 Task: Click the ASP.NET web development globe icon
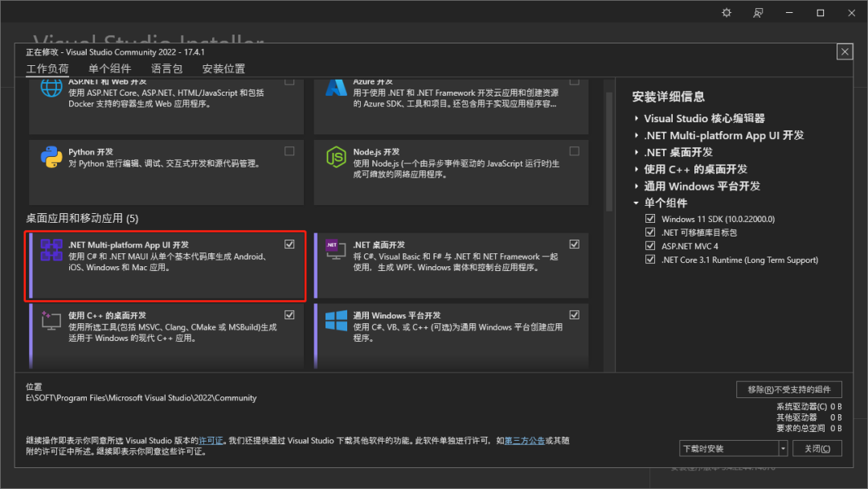click(51, 88)
